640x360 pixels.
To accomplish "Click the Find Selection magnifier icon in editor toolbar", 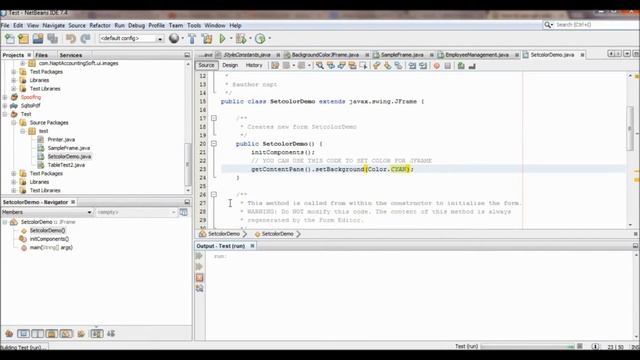I will [320, 66].
